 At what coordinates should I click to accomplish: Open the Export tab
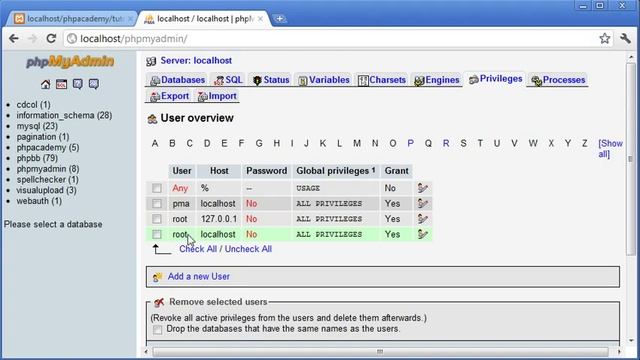point(169,96)
